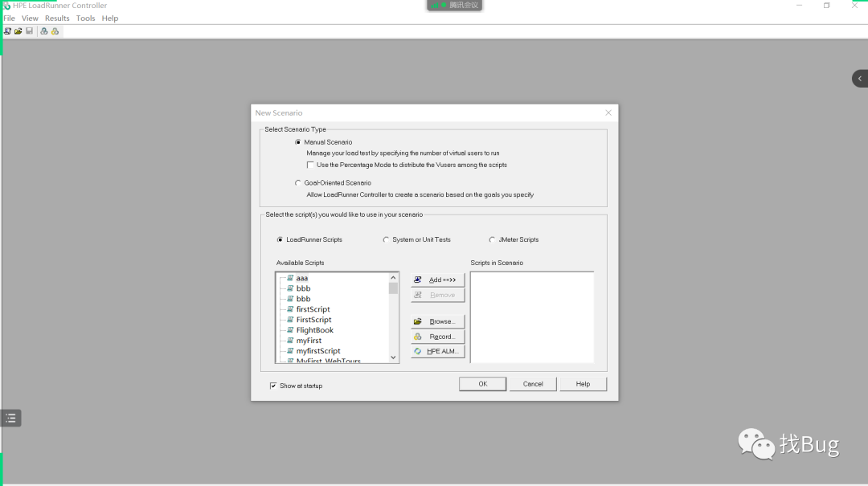Select the FlightBook script name
Screen dimensions: 868x486
pyautogui.click(x=315, y=330)
